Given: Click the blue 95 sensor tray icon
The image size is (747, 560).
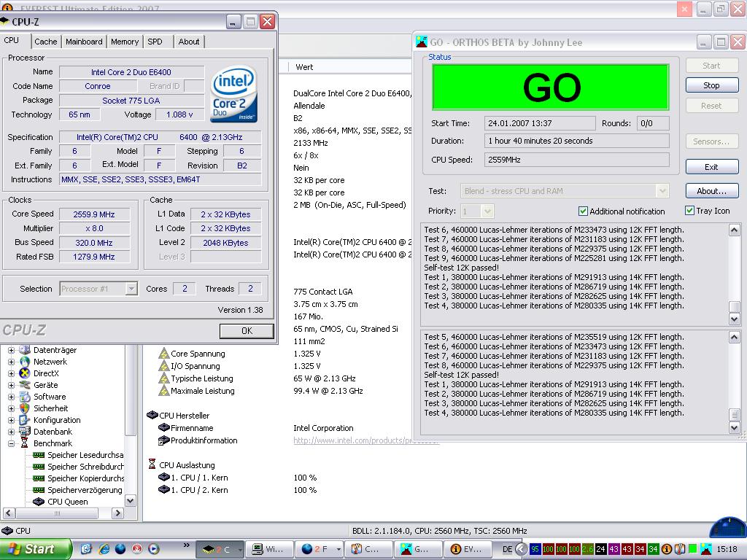Looking at the screenshot, I should (535, 549).
